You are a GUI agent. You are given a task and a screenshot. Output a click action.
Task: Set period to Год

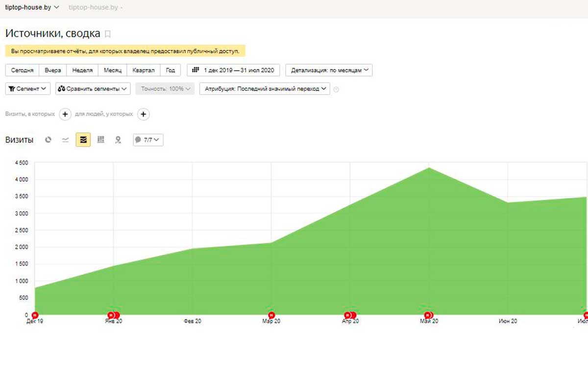(x=171, y=70)
